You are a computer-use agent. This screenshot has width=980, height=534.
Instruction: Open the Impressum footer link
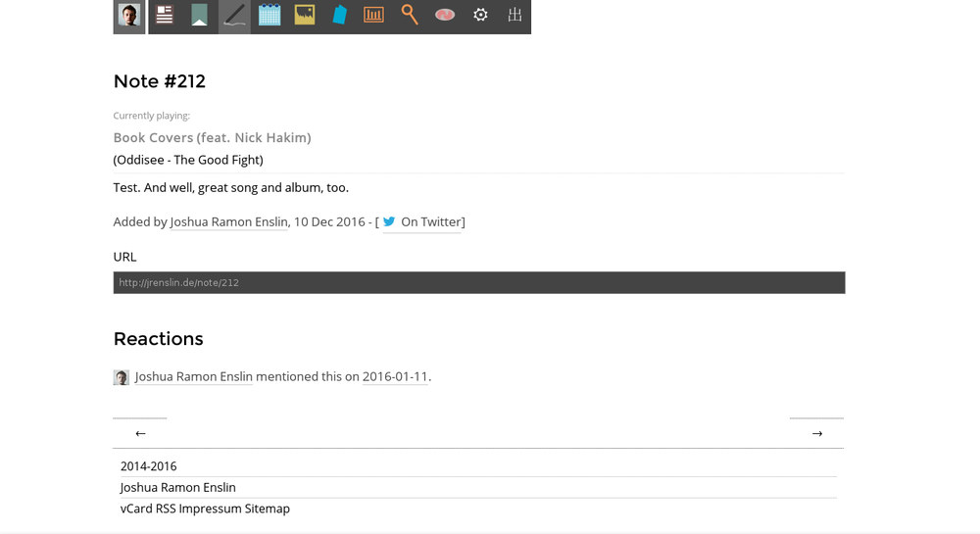tap(209, 510)
